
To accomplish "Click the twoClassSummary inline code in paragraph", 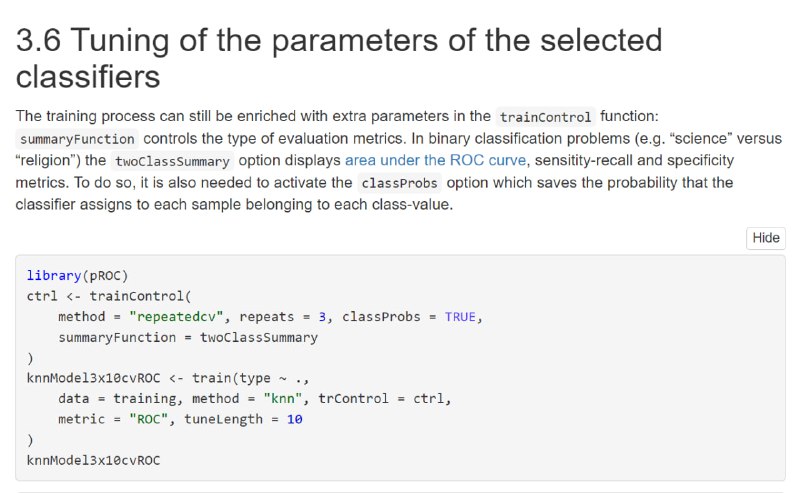I will pos(172,161).
